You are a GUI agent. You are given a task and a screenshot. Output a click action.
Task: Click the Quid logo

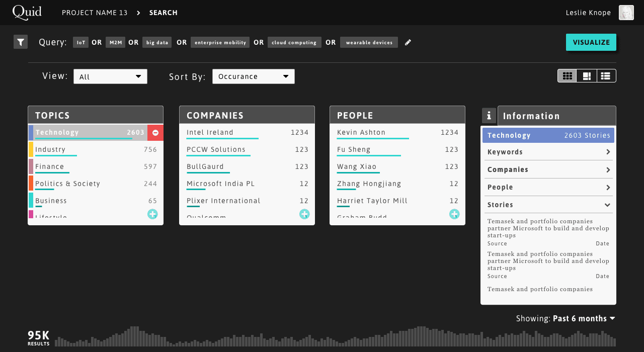pos(27,12)
